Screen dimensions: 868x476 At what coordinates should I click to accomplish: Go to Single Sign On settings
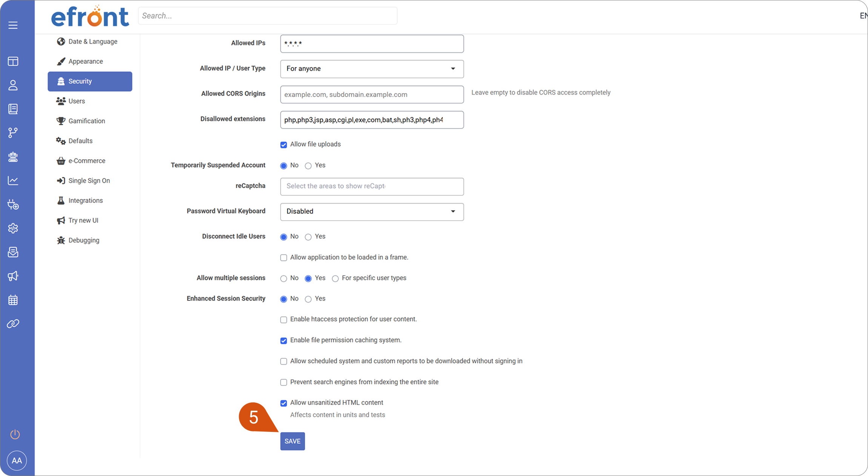pos(89,181)
